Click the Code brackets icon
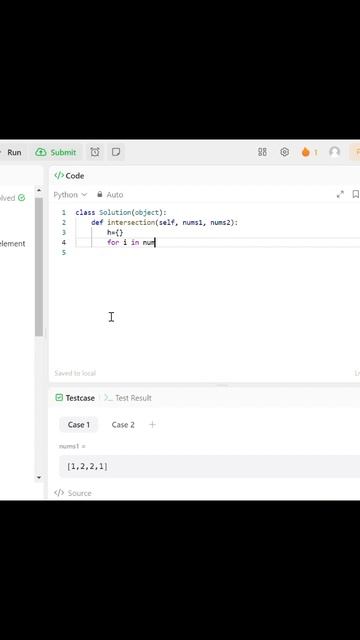Viewport: 360px width, 640px height. coord(59,176)
